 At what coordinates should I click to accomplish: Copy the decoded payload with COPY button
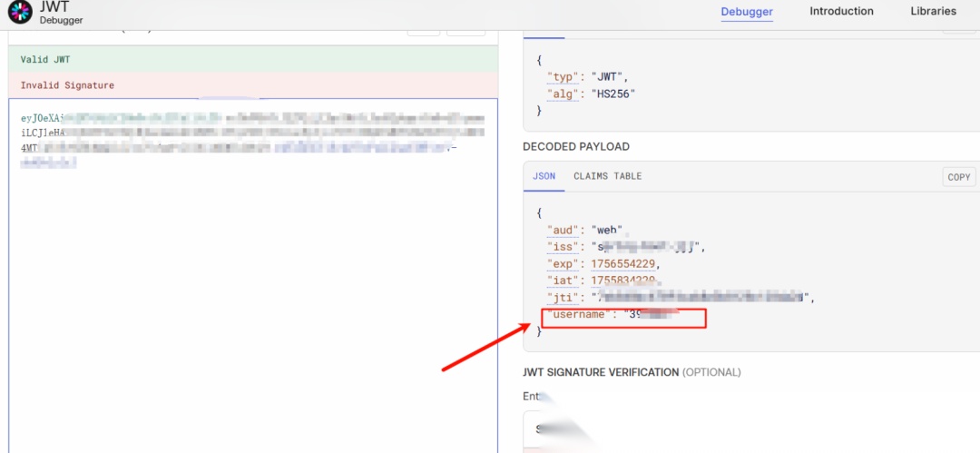pyautogui.click(x=959, y=177)
